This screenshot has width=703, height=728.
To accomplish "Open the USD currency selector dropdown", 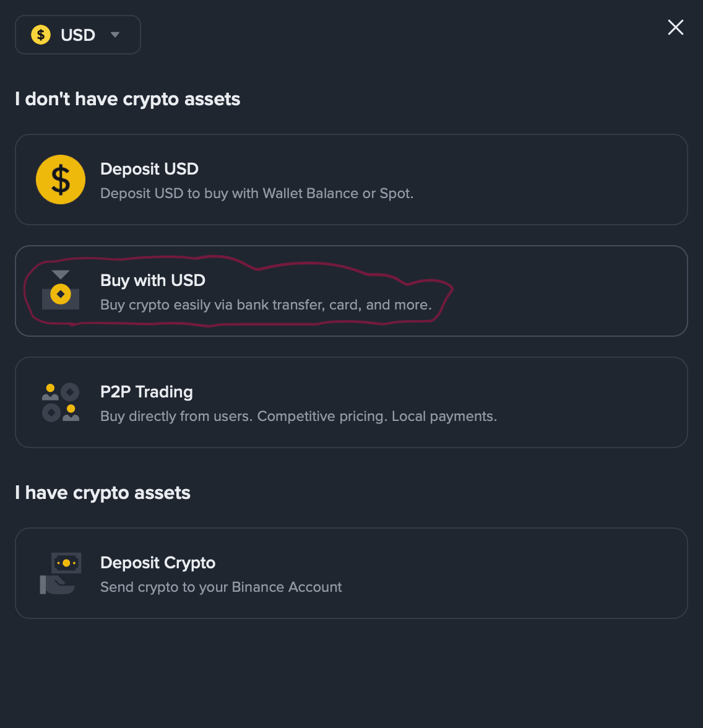I will tap(78, 35).
